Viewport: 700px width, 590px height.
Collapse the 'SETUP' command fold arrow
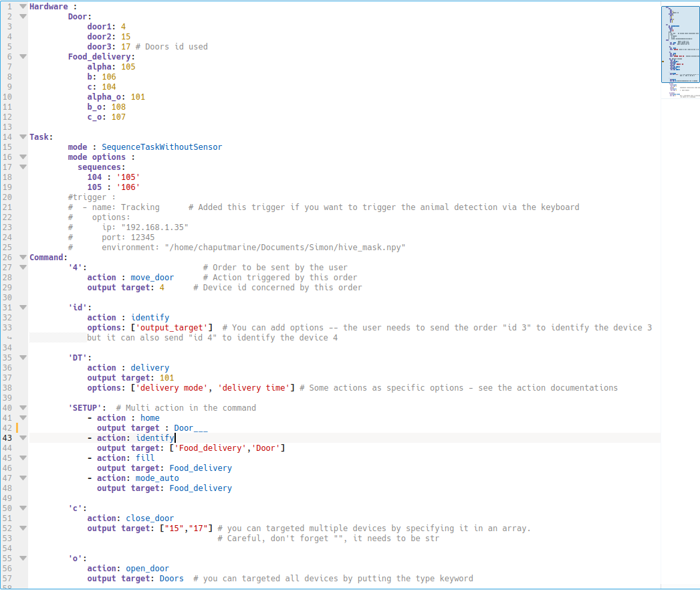click(x=23, y=408)
